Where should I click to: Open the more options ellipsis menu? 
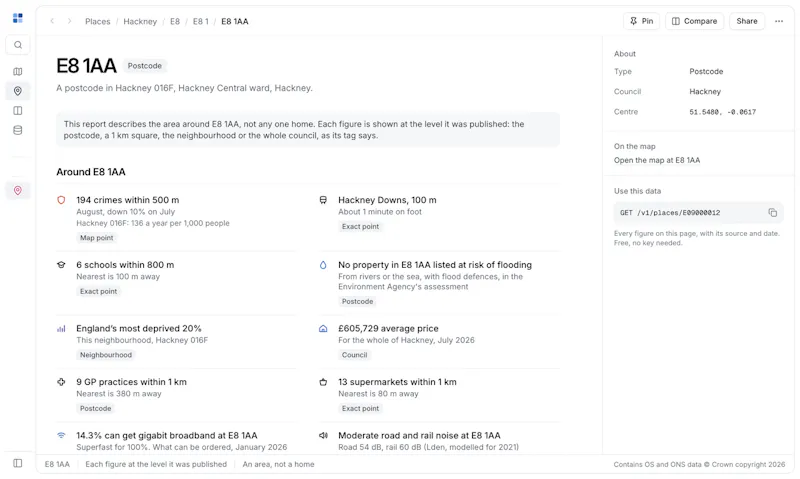[x=779, y=21]
